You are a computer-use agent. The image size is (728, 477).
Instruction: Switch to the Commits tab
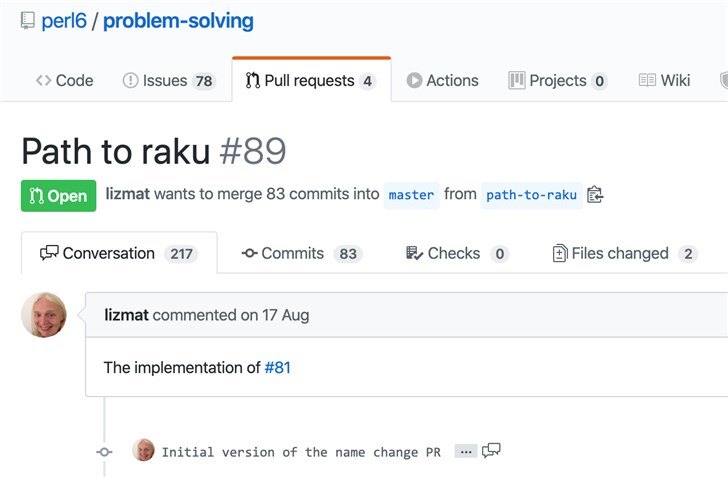pos(300,254)
